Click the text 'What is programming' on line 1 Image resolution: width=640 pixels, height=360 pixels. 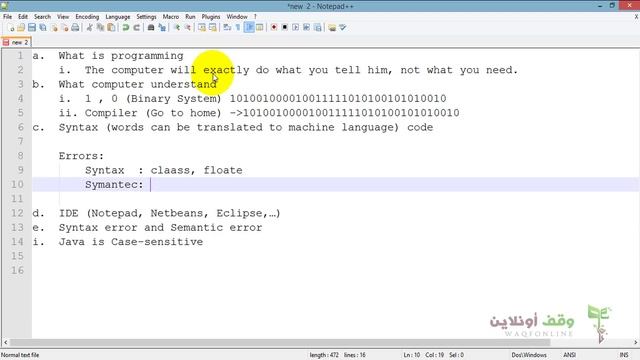tap(121, 56)
